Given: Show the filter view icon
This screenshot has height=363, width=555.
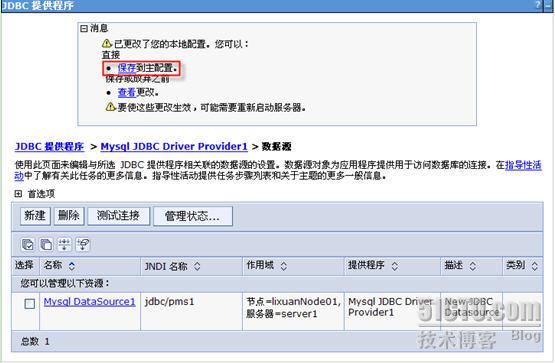Looking at the screenshot, I should click(64, 244).
